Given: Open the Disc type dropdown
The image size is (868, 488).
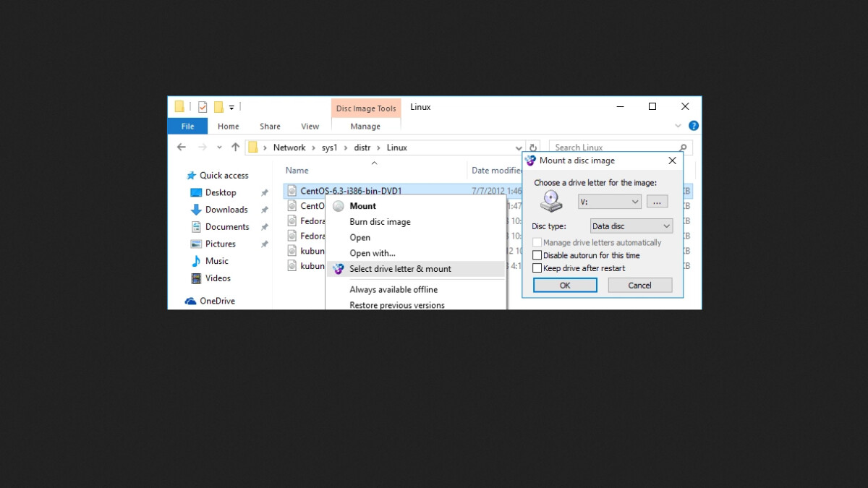Looking at the screenshot, I should (x=631, y=226).
